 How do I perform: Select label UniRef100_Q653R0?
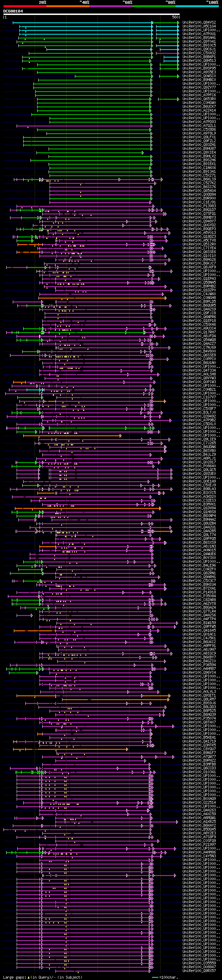(199, 99)
